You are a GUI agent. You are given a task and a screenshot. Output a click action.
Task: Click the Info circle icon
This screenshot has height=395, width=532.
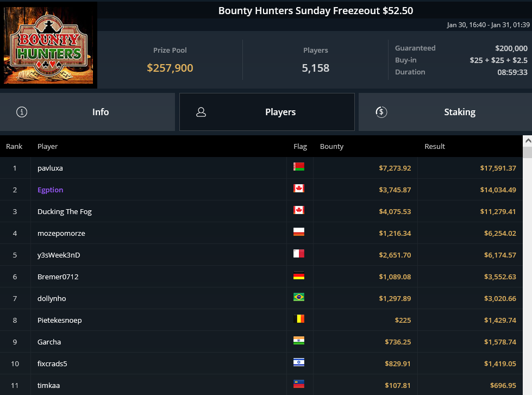22,112
